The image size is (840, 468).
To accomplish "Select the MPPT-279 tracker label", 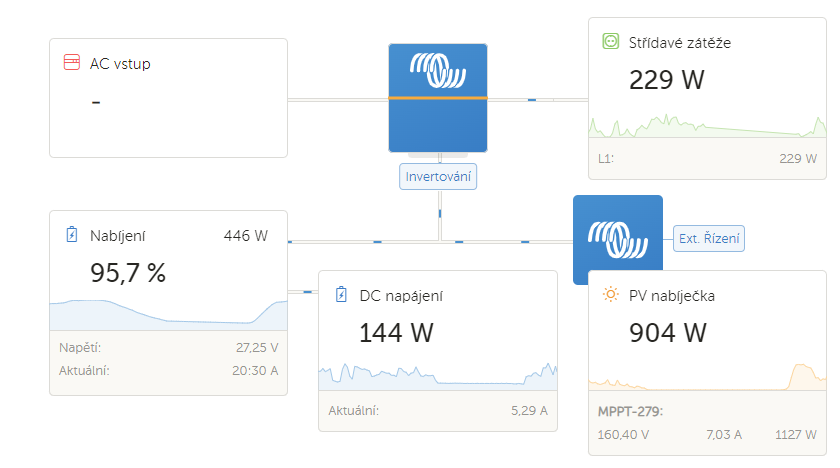I will (x=631, y=411).
